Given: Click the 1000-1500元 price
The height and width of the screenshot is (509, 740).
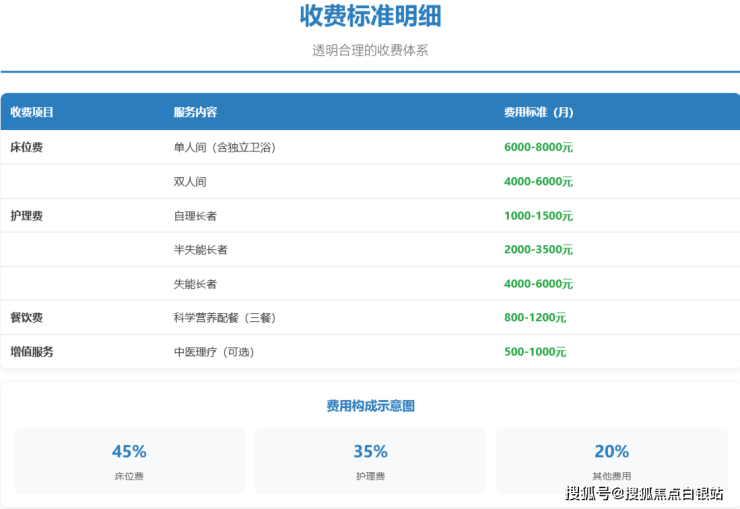Looking at the screenshot, I should click(x=538, y=216).
